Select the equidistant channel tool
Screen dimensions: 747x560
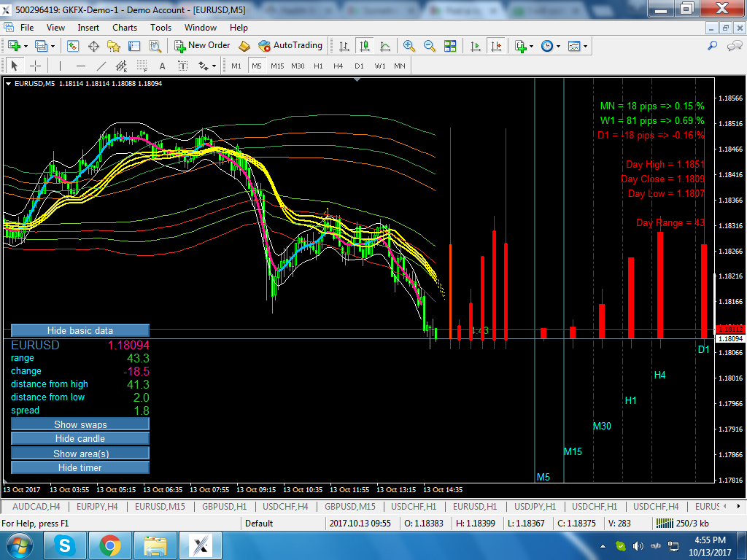click(x=122, y=66)
